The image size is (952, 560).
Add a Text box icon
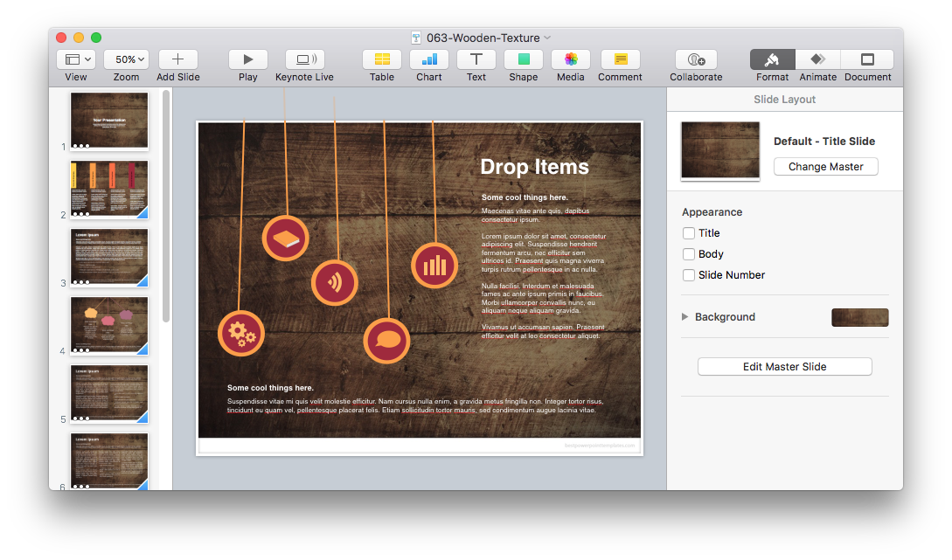476,59
